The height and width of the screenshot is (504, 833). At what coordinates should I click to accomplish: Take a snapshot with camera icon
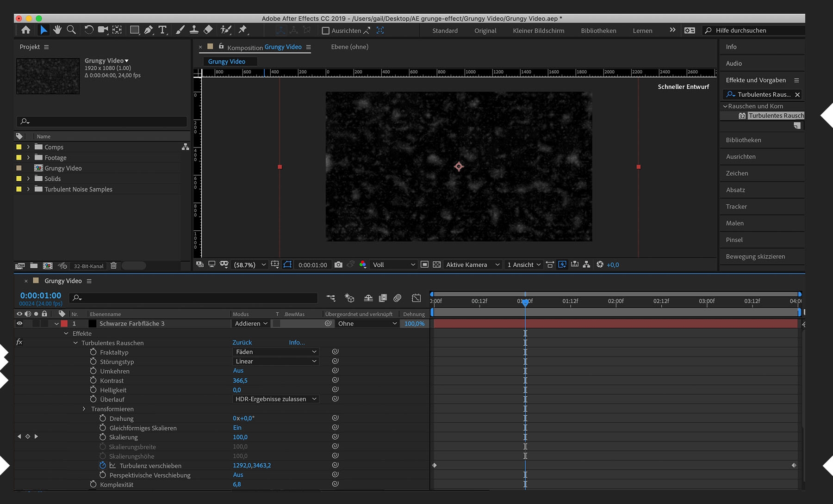point(338,264)
